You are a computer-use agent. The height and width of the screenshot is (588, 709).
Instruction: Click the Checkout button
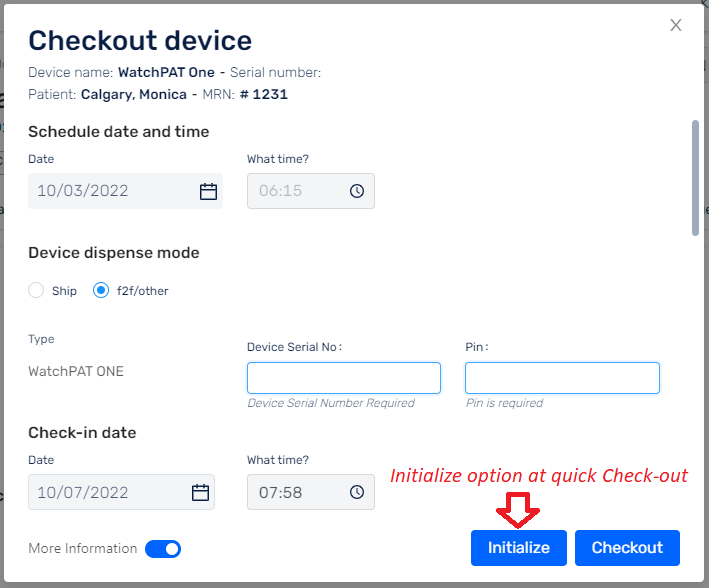[x=627, y=548]
